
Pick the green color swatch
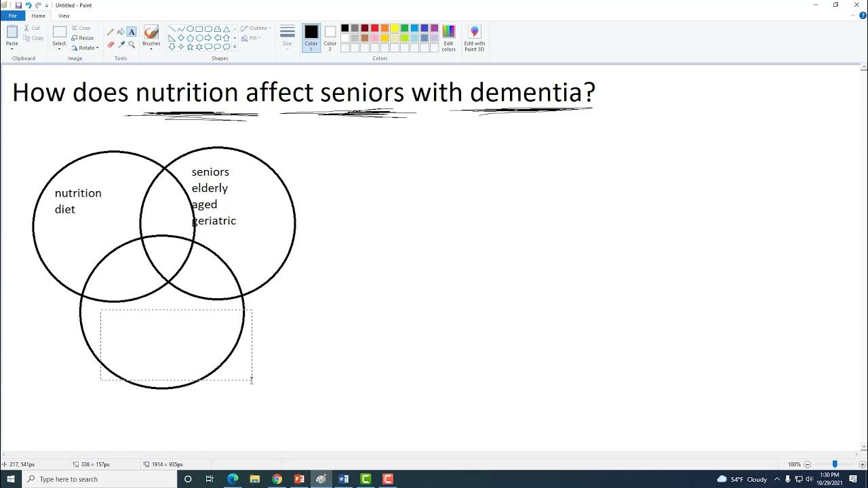click(405, 28)
